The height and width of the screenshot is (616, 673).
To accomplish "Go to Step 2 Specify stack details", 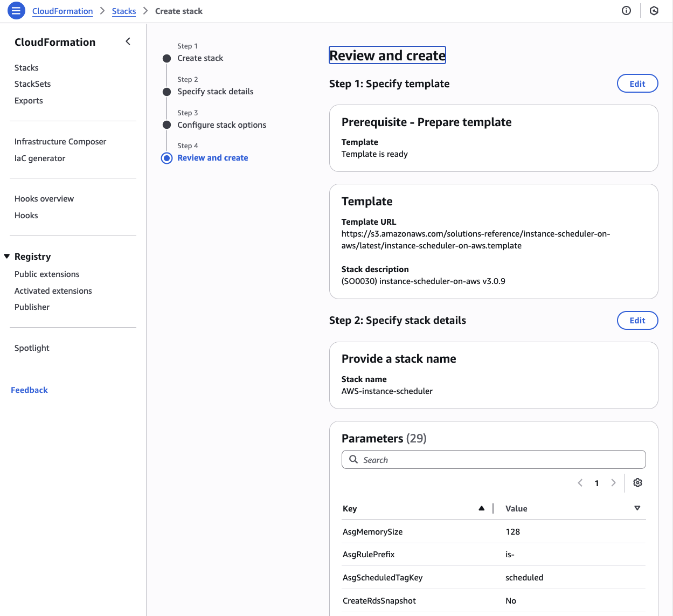I will (x=216, y=92).
